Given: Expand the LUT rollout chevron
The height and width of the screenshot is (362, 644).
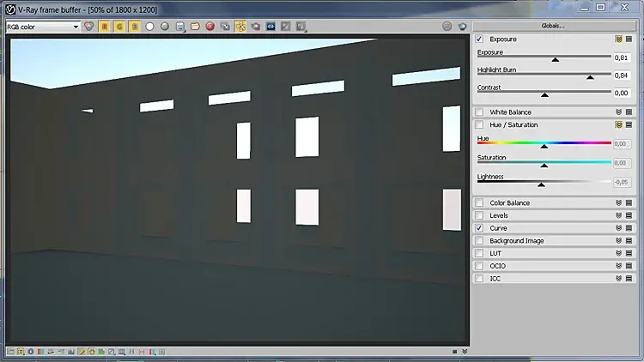Looking at the screenshot, I should tap(619, 253).
